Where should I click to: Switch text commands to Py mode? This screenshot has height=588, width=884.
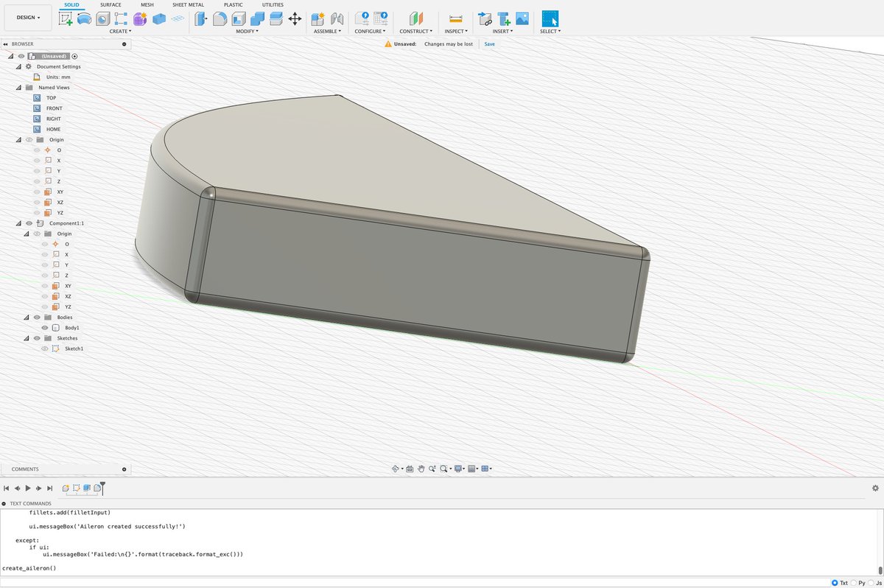pyautogui.click(x=855, y=583)
